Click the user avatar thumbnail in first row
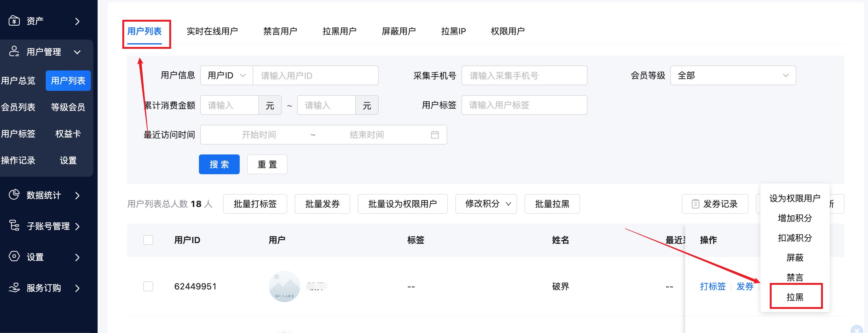 coord(284,286)
